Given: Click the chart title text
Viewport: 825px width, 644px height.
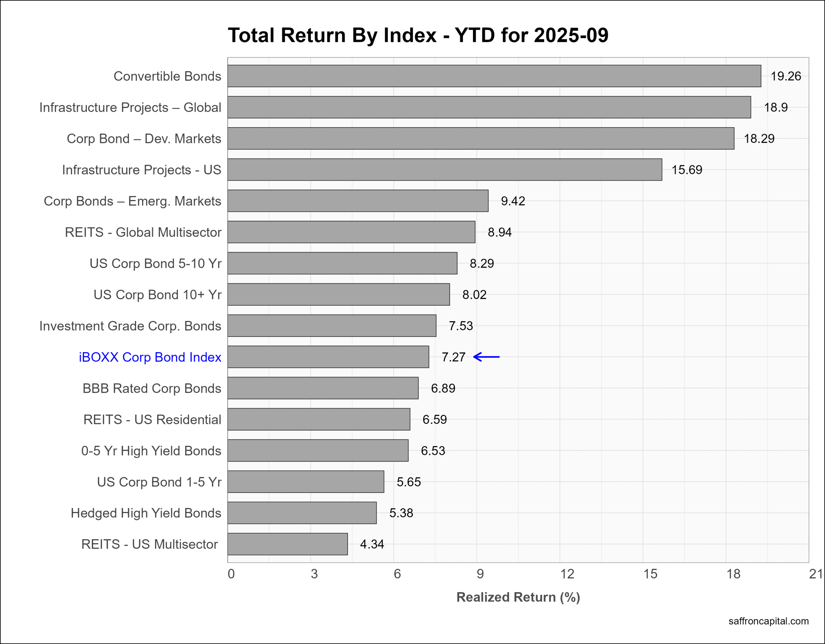Looking at the screenshot, I should tap(418, 35).
